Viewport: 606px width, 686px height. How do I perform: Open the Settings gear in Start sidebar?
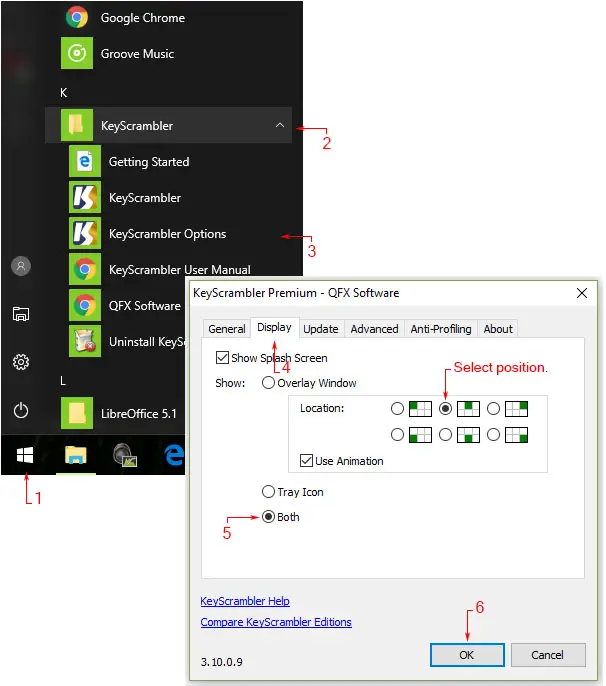tap(21, 362)
